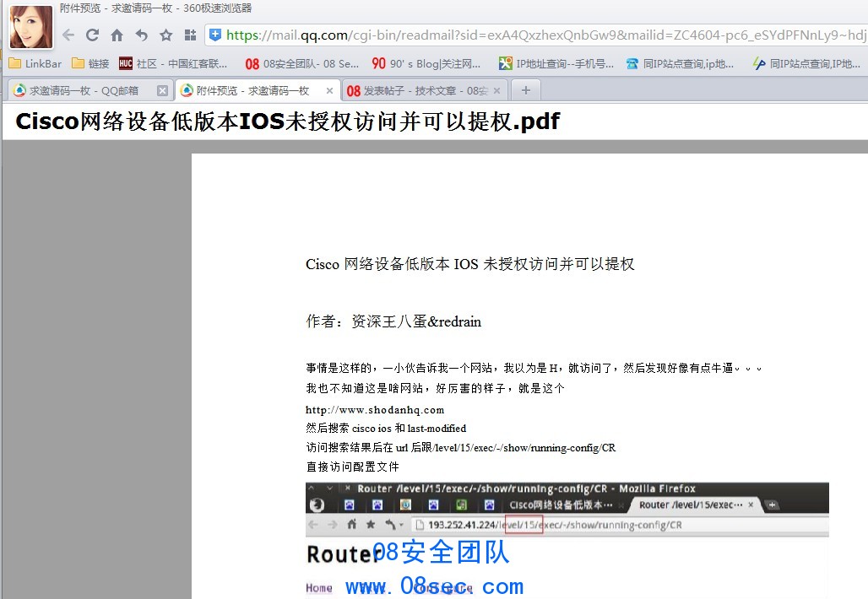The width and height of the screenshot is (868, 599).
Task: Open 08安全团队 bookmark
Action: click(x=302, y=63)
